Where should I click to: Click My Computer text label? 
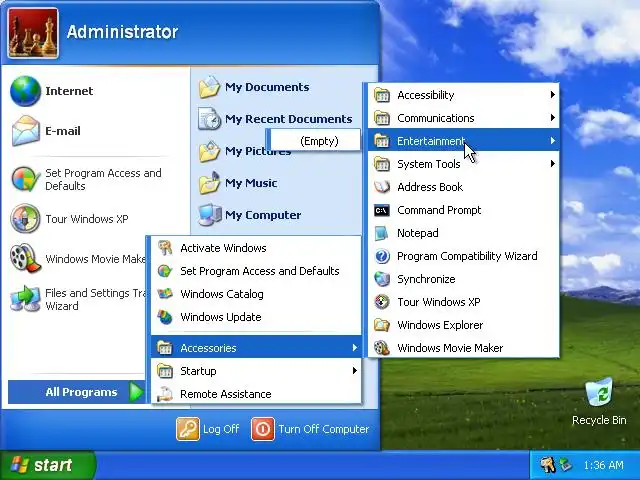263,215
